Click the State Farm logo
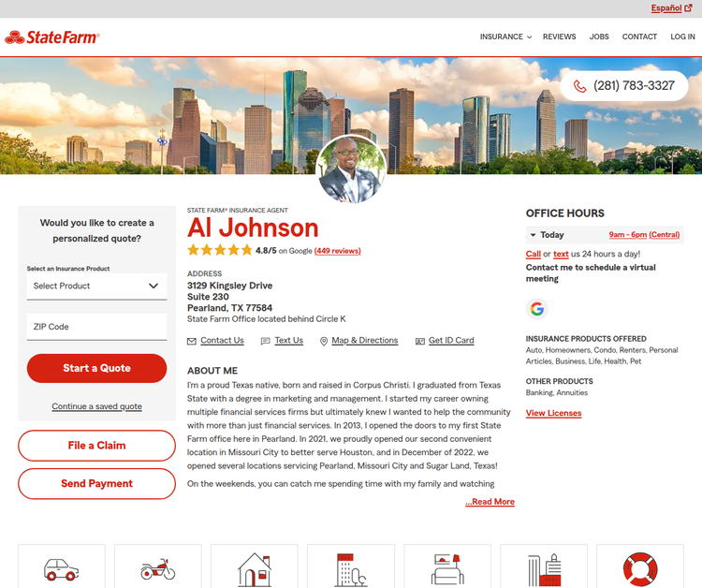Screen dimensions: 702x588 click(x=51, y=37)
